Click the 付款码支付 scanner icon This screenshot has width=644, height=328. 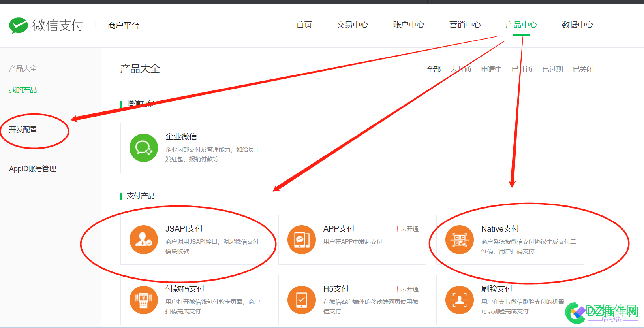(x=144, y=300)
